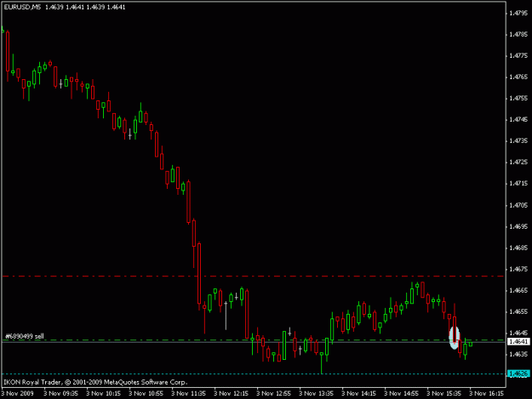Click the 1.4705 price scale label
Image resolution: width=532 pixels, height=399 pixels.
pos(518,205)
